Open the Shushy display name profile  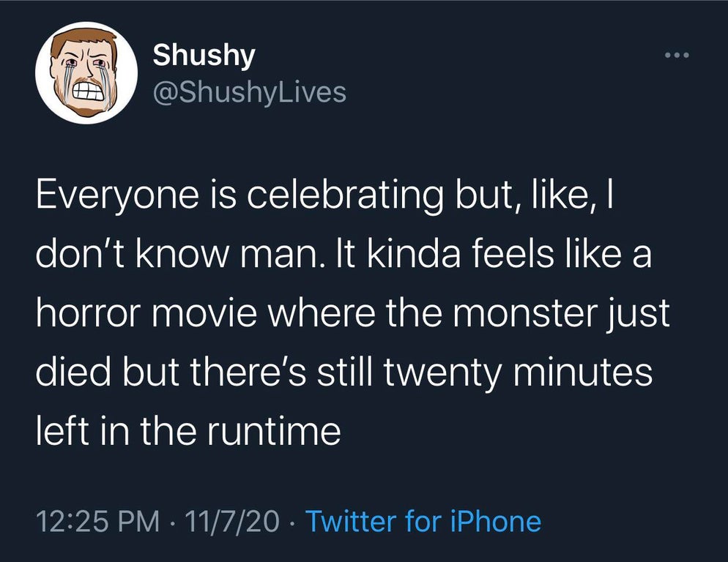pos(204,56)
